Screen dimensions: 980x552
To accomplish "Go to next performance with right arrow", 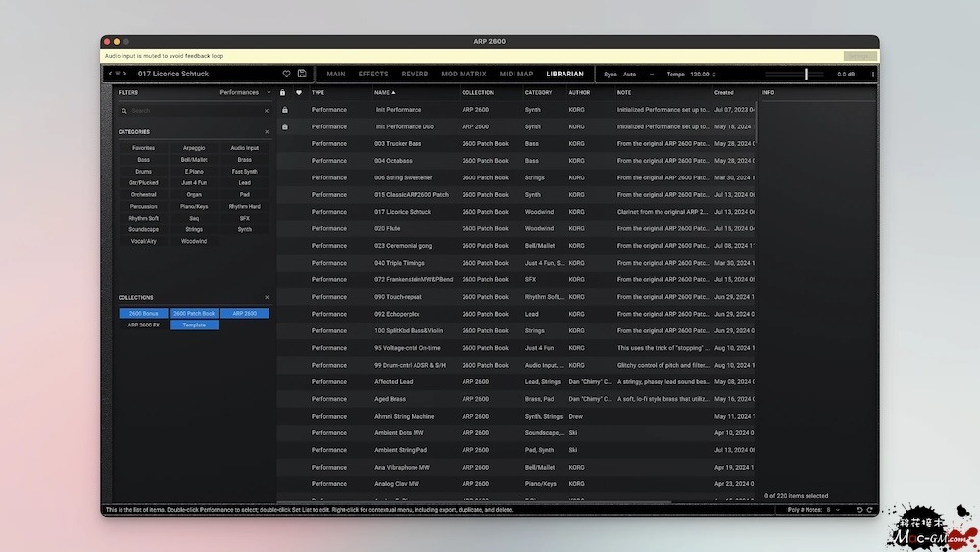I will (125, 74).
